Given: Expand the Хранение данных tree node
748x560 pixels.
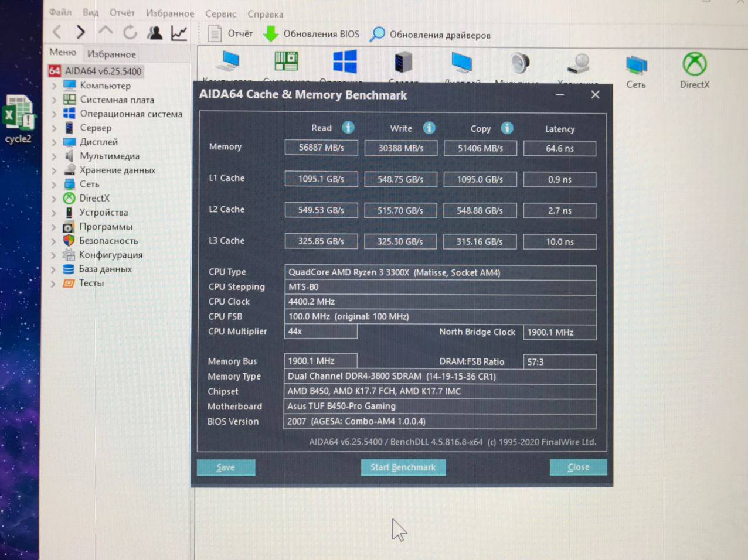Looking at the screenshot, I should click(x=54, y=170).
